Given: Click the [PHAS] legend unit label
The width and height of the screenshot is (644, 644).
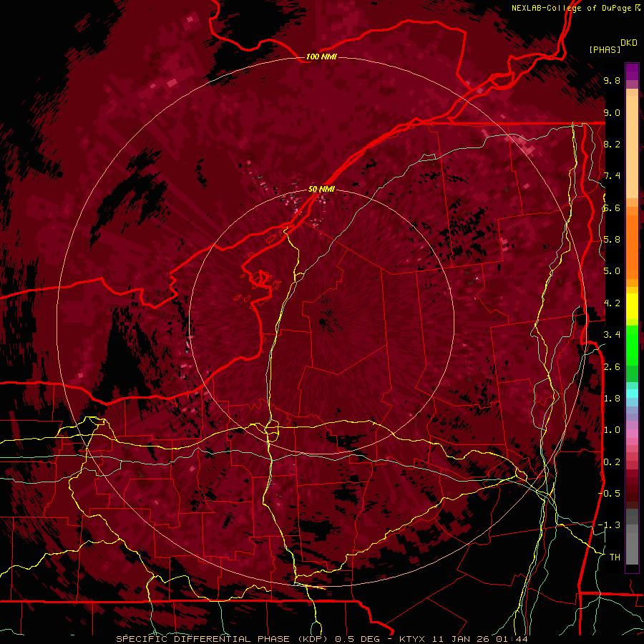Looking at the screenshot, I should point(605,50).
